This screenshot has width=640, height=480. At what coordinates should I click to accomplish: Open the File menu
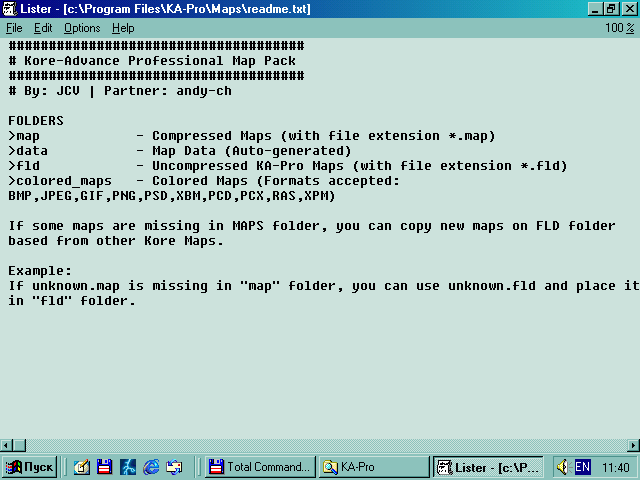tap(14, 28)
